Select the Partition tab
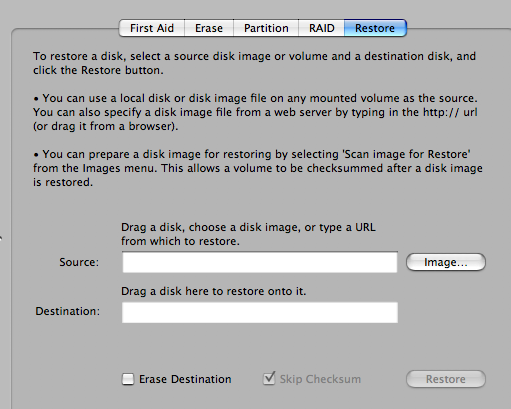Viewport: 511px width, 409px height. click(266, 28)
